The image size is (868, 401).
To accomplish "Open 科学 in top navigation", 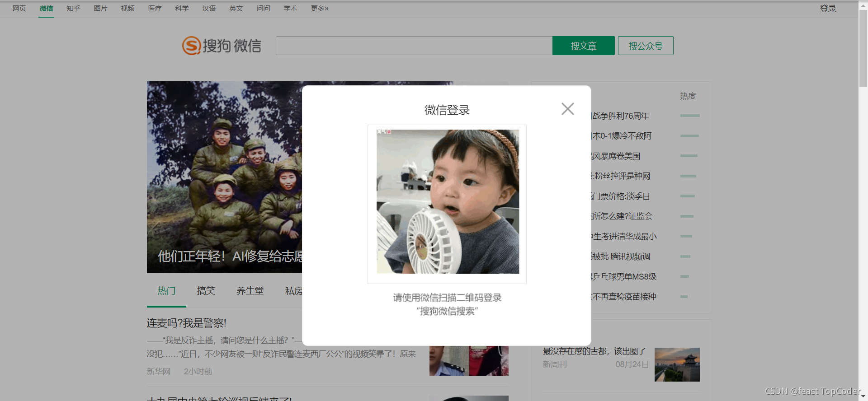I will coord(182,8).
